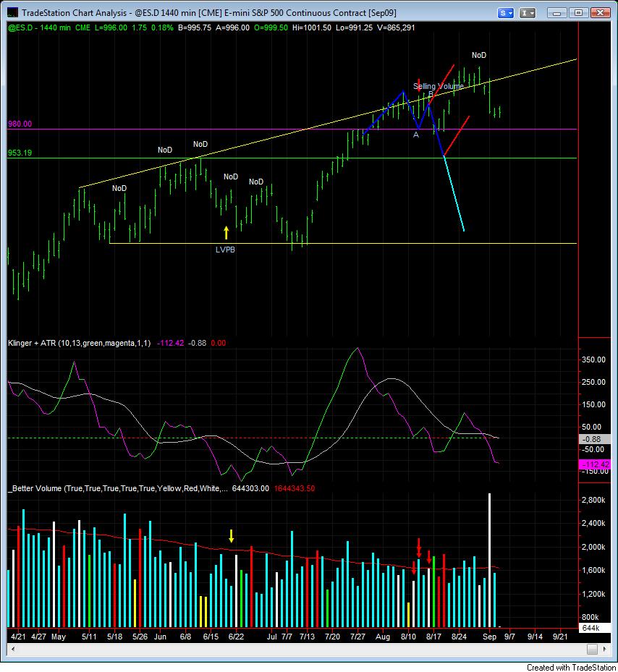Click the scrollbar left arrow
The width and height of the screenshot is (618, 672).
[x=13, y=650]
